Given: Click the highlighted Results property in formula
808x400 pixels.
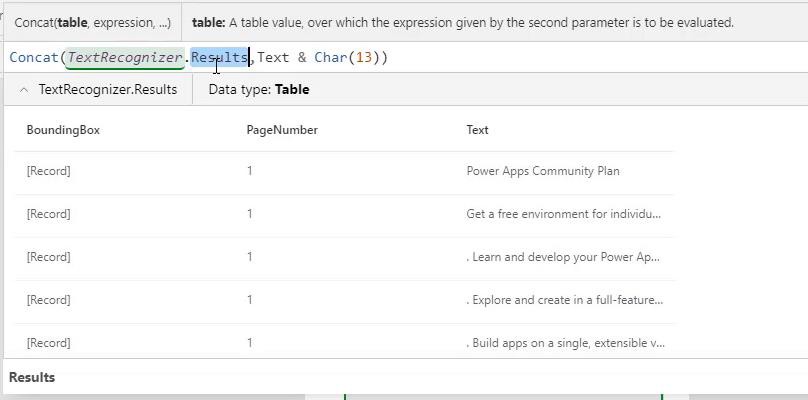Looking at the screenshot, I should coord(220,57).
